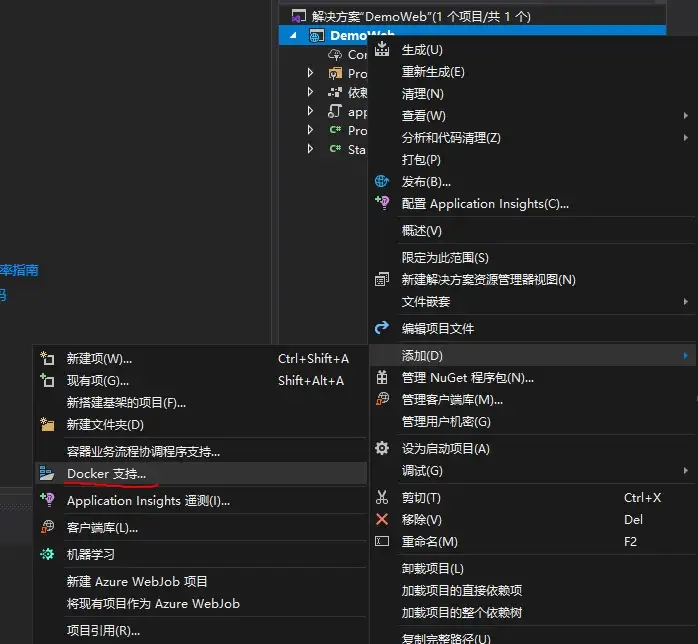Click the 设为启动项目 gear icon
Image resolution: width=698 pixels, height=644 pixels.
click(x=382, y=448)
